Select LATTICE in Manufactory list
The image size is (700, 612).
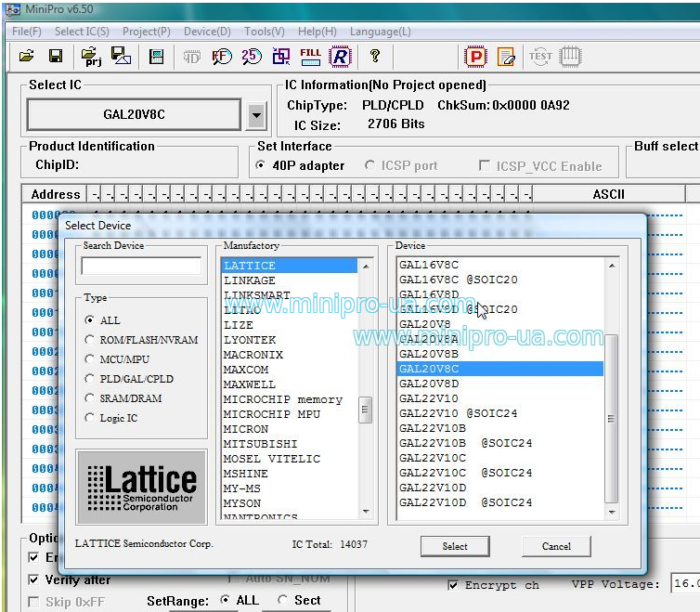[290, 266]
